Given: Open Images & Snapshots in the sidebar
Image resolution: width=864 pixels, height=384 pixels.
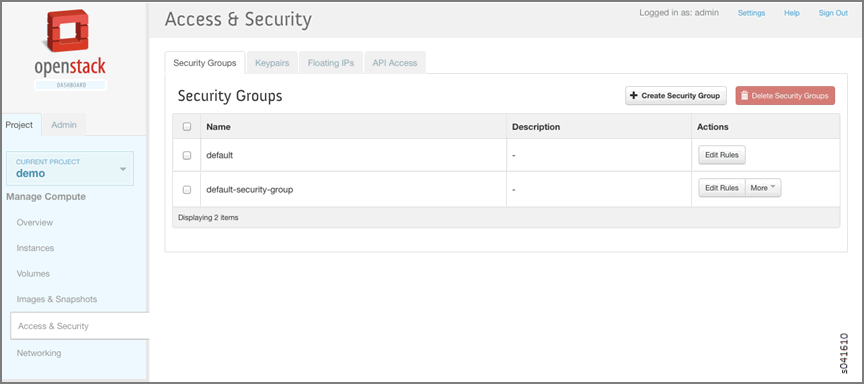Looking at the screenshot, I should coord(57,299).
